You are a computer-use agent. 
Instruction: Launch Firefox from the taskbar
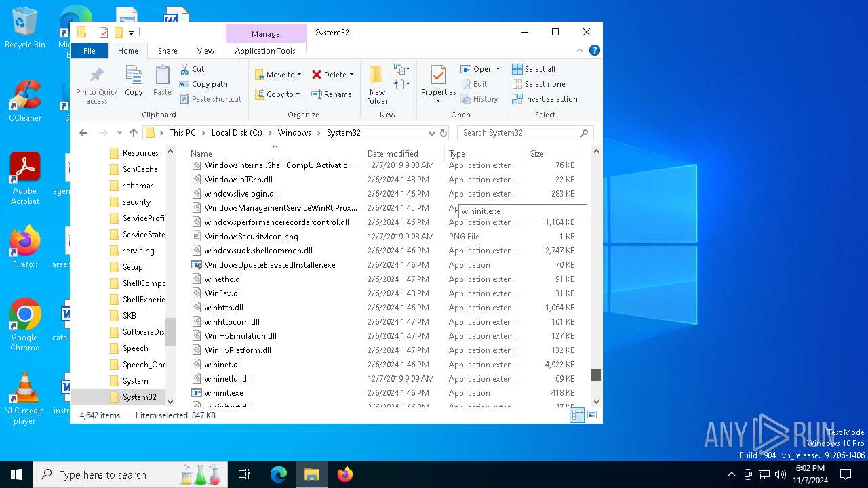pos(344,474)
